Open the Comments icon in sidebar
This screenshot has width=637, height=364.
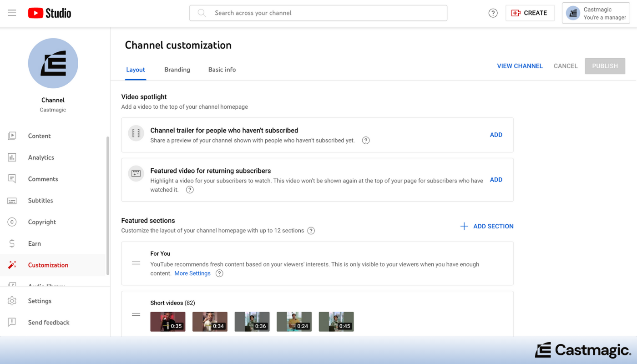[12, 179]
